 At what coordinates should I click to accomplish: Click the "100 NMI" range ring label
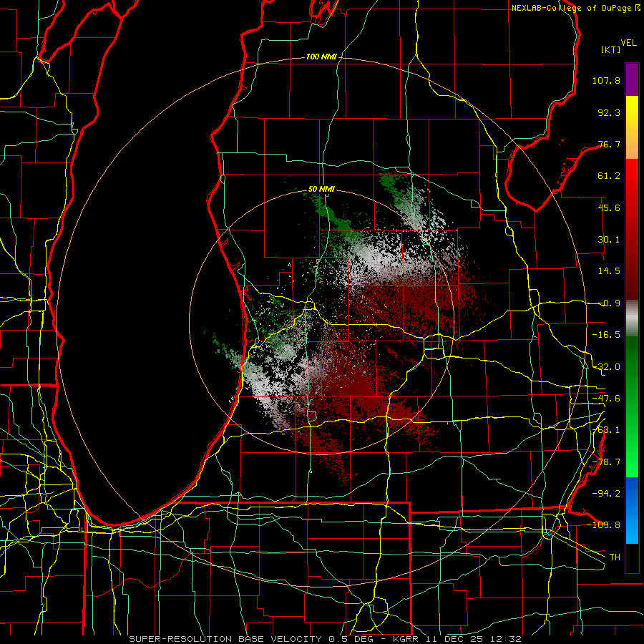[321, 57]
